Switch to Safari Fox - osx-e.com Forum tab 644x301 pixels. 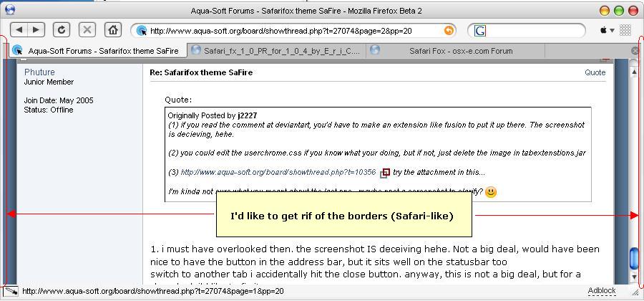tap(455, 51)
